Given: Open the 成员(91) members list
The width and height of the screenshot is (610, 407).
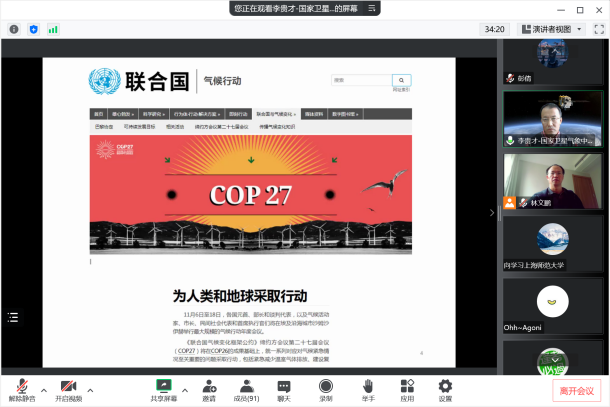Looking at the screenshot, I should pos(247,390).
